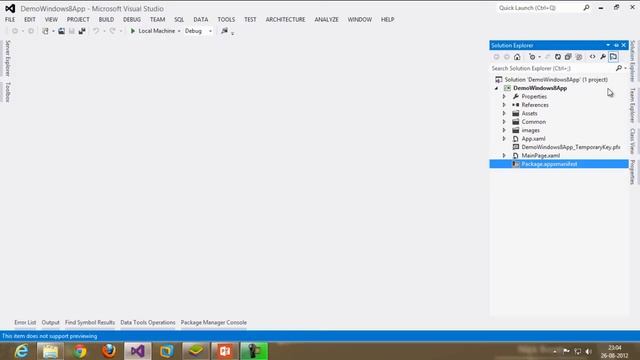
Task: Open Firefox from the taskbar
Action: pos(109,351)
